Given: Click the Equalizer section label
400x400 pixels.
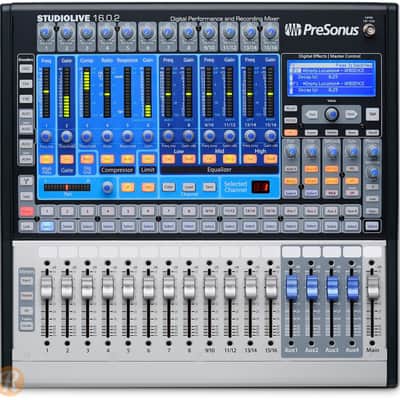Looking at the screenshot, I should pos(219,170).
